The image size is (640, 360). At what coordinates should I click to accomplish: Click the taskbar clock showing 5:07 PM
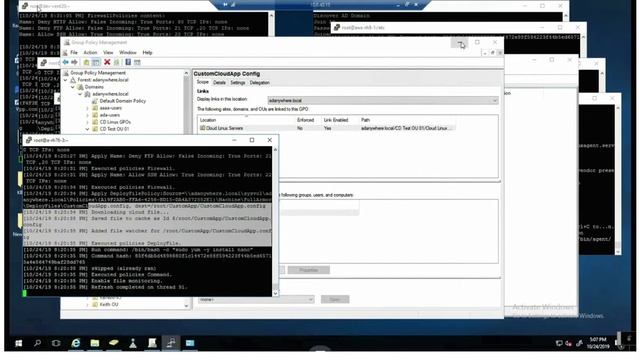[598, 343]
